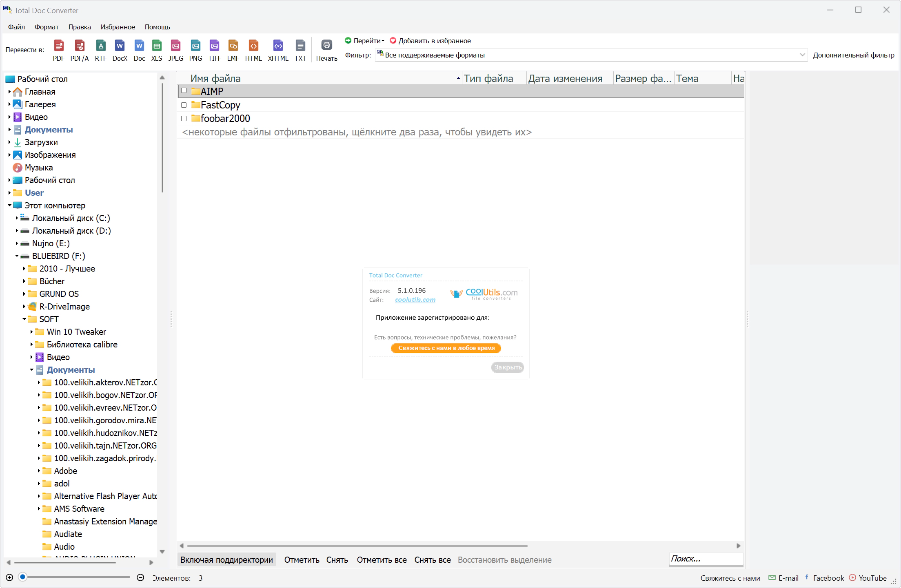The image size is (901, 588).
Task: Expand Win 10 Tweaker folder node
Action: (31, 332)
